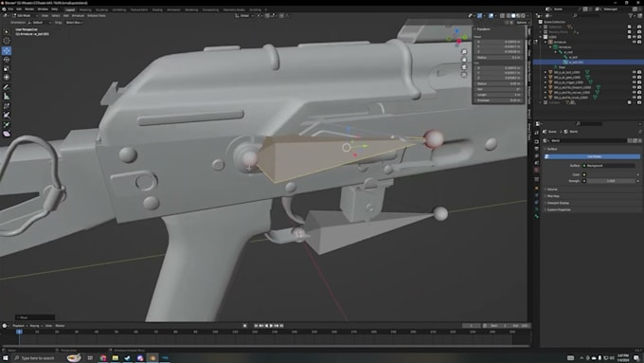Switch to solid viewport shading

(513, 15)
